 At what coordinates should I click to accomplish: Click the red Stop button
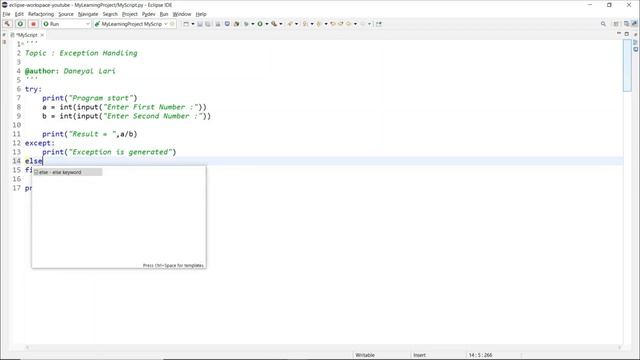coord(33,24)
